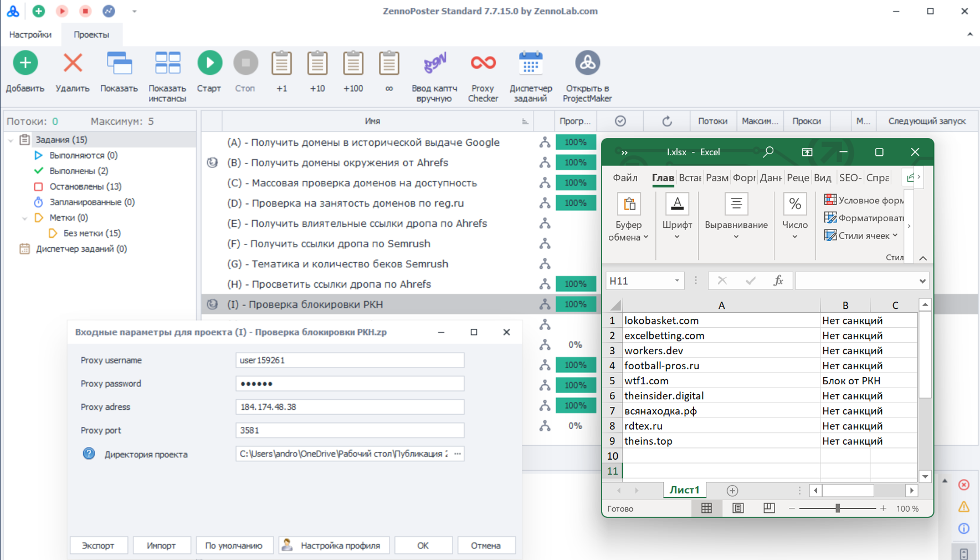Viewport: 980px width, 560px height.
Task: Browse for project directory with the ellipsis button
Action: 458,454
